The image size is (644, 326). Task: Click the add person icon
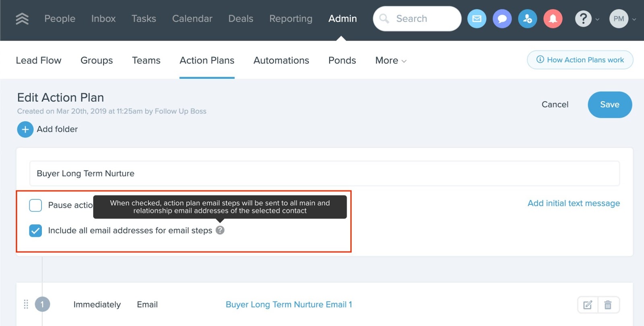tap(527, 18)
